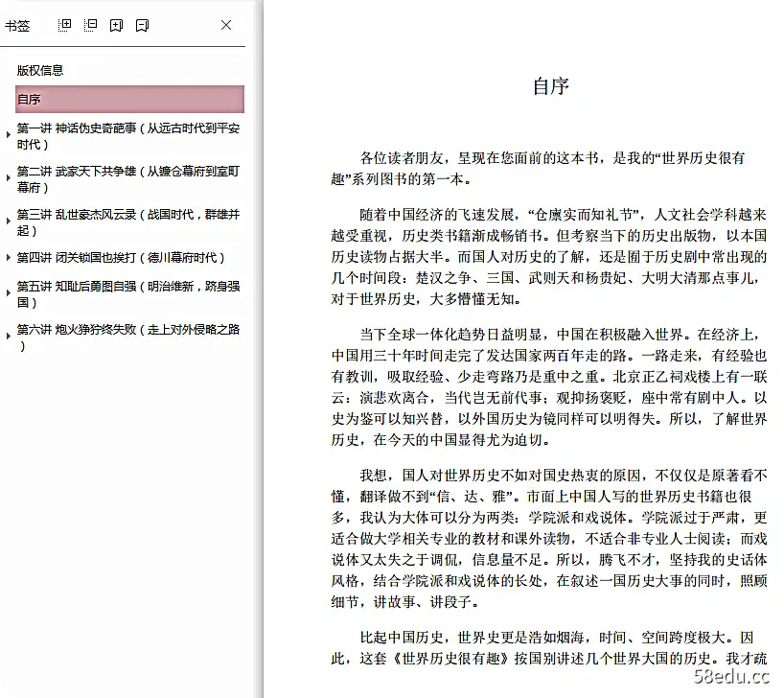Expand the 第四讲 bookmark arrow
Image resolution: width=784 pixels, height=698 pixels.
point(9,258)
